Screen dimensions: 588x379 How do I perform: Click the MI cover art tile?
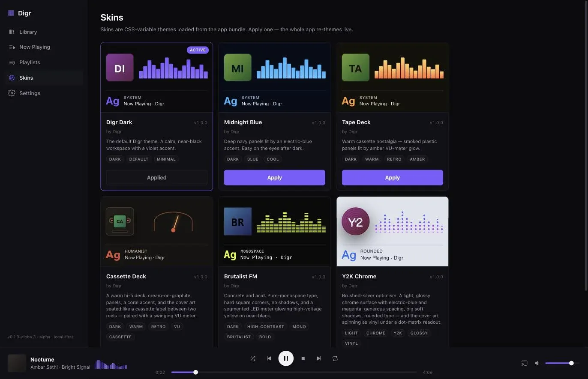237,67
